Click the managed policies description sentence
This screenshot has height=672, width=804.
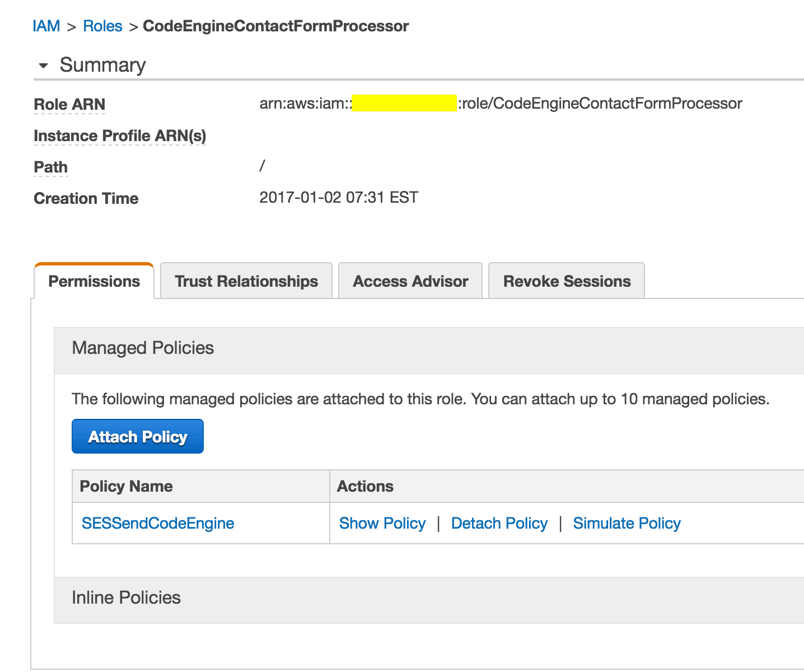point(420,399)
